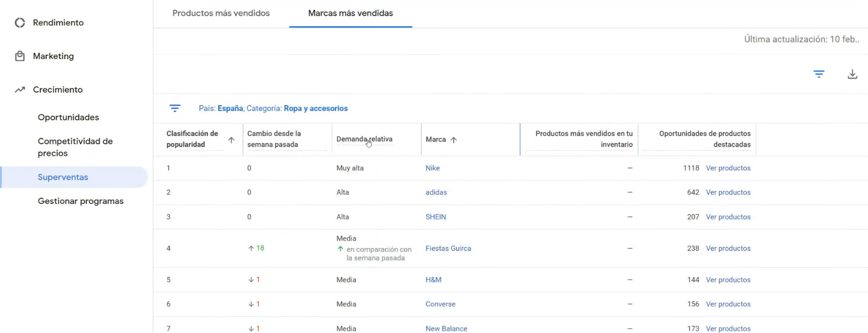The width and height of the screenshot is (868, 333).
Task: Click Ver productos for Nike row
Action: pos(728,168)
